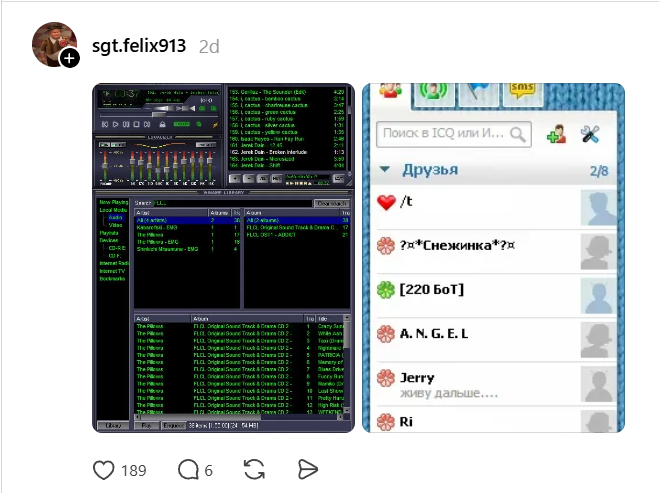Repost using the circular arrows icon

click(x=254, y=469)
